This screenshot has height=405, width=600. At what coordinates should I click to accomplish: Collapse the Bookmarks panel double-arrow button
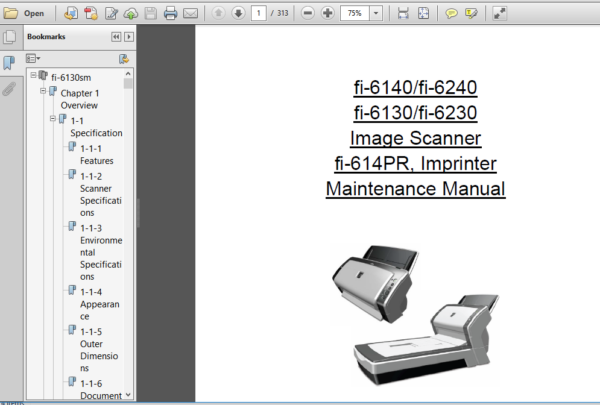pos(116,37)
